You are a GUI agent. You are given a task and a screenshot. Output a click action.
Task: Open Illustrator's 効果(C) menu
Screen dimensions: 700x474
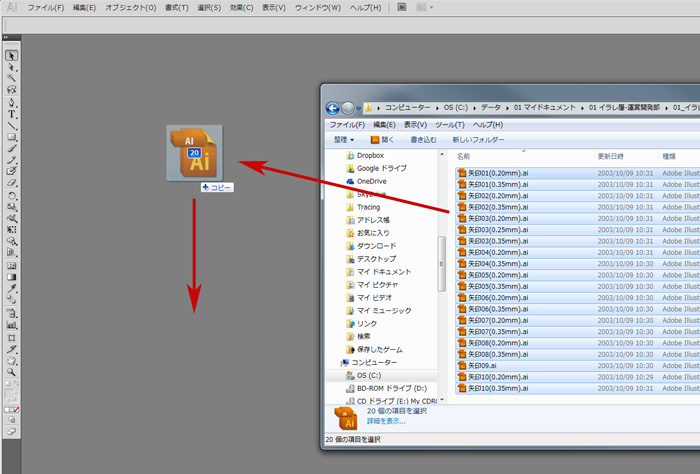242,8
